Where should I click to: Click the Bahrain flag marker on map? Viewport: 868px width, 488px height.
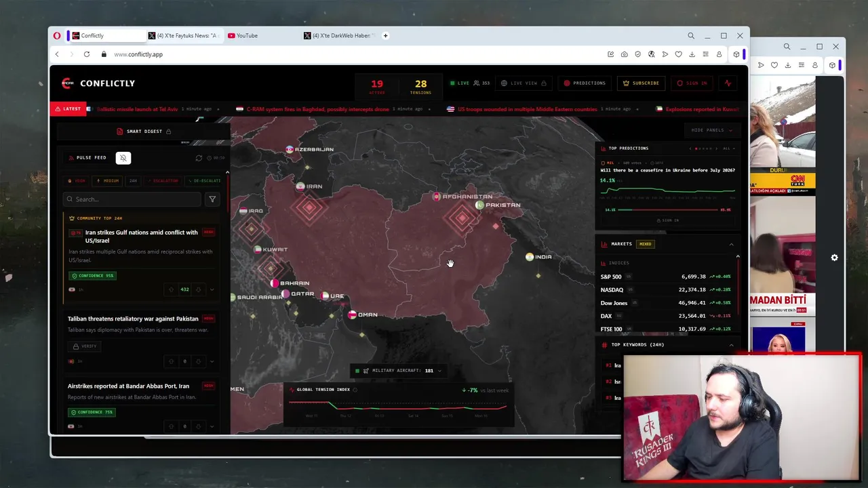[274, 283]
